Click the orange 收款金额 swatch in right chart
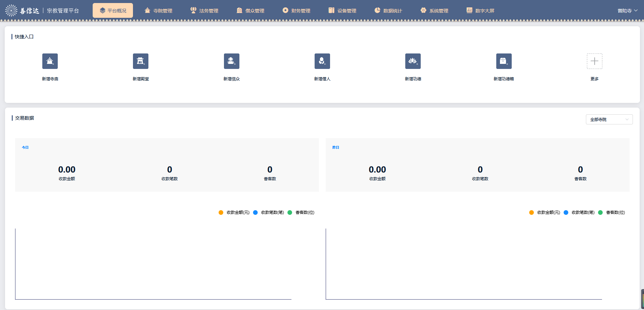Image resolution: width=644 pixels, height=310 pixels. (x=532, y=212)
